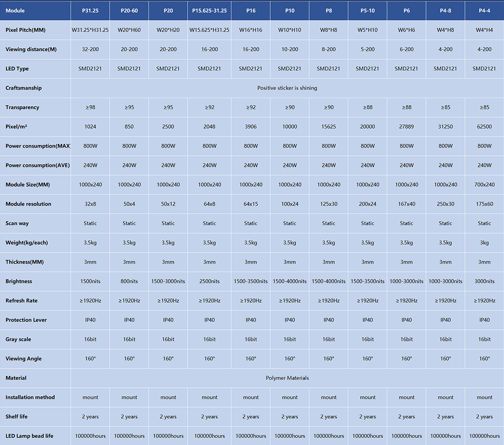This screenshot has height=445, width=504.
Task: Select Power consumption(MAX) row label
Action: 38,146
